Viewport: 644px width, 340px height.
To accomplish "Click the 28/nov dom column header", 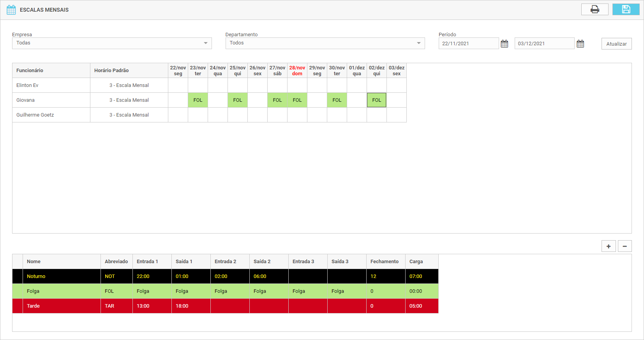I will click(x=297, y=71).
